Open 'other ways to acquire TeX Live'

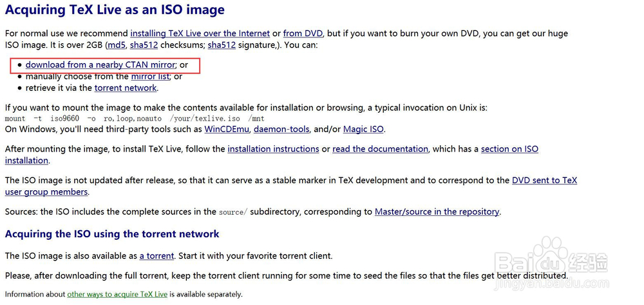117,294
